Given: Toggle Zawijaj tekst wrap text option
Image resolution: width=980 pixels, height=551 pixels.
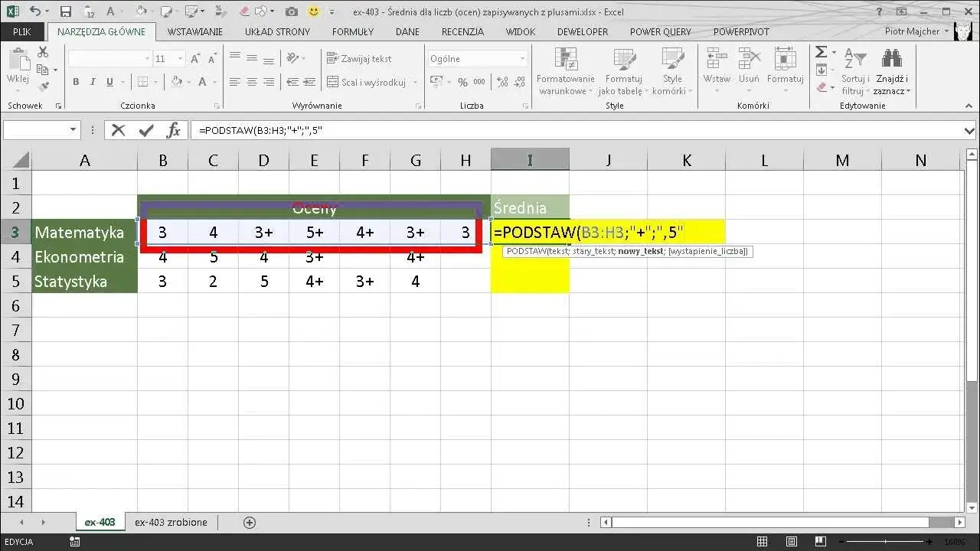Looking at the screenshot, I should click(359, 58).
